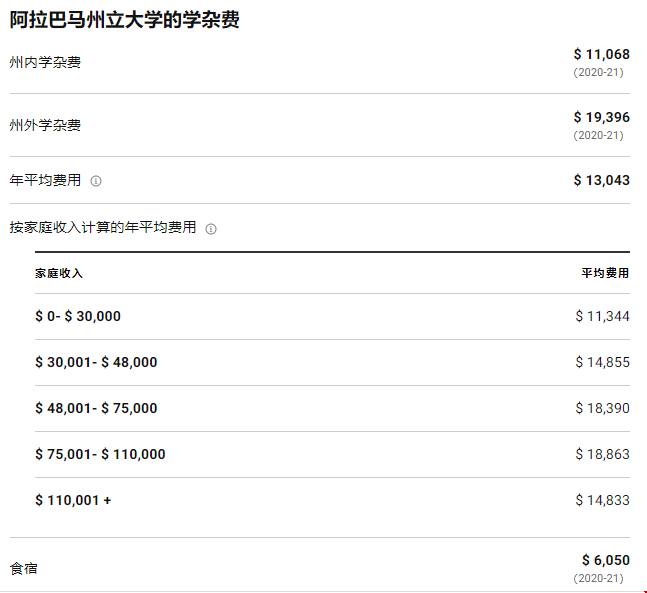Viewport: 647px width, 593px height.
Task: Click the $ 13,043 average cost value
Action: click(x=602, y=180)
